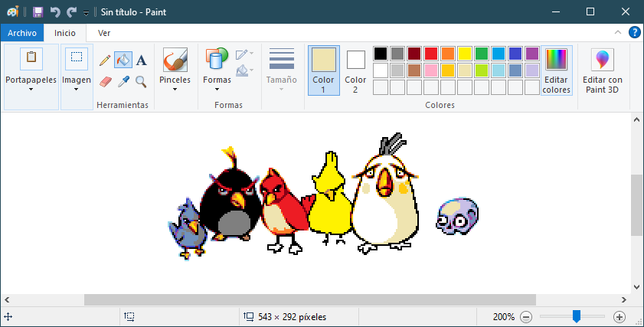The width and height of the screenshot is (644, 327).
Task: Click the zoom out minus button
Action: click(x=526, y=317)
